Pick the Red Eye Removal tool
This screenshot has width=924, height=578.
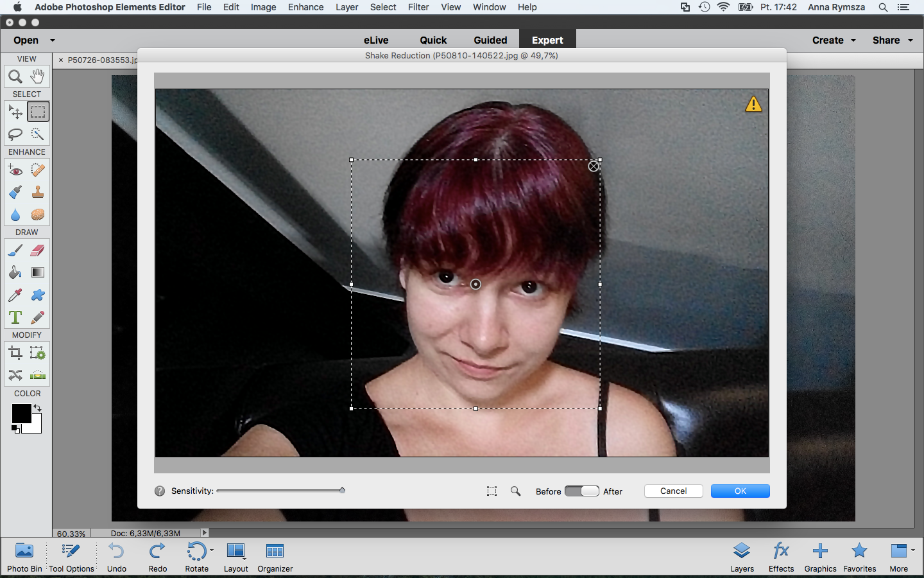tap(15, 170)
